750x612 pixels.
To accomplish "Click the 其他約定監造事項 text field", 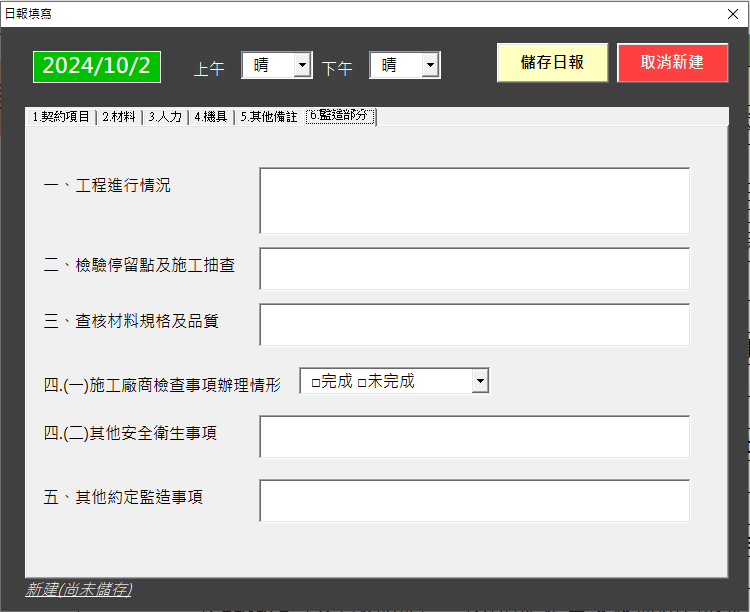I will (x=474, y=501).
